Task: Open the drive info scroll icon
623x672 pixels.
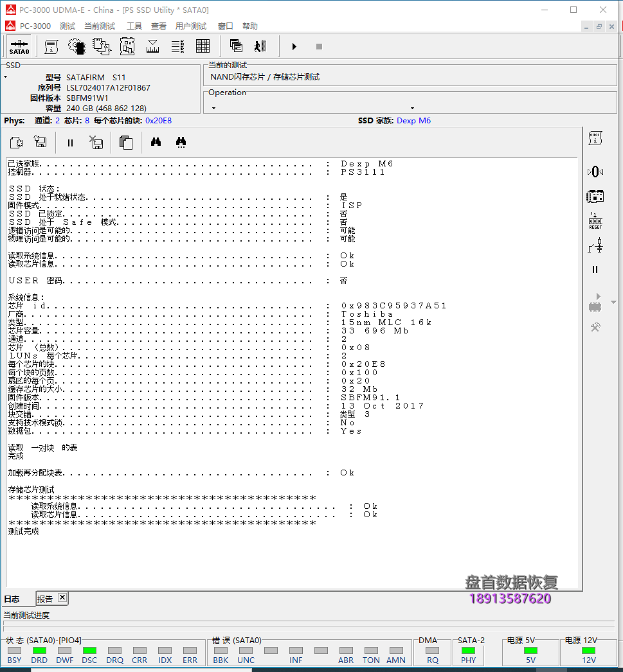Action: (x=51, y=47)
